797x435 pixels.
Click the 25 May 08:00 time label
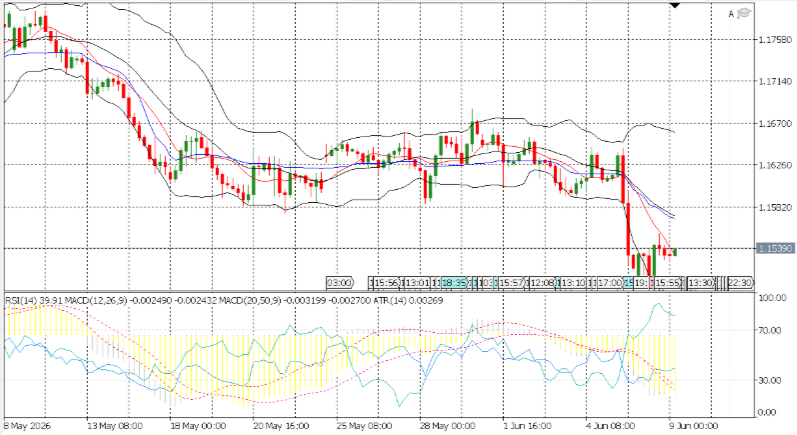point(364,425)
